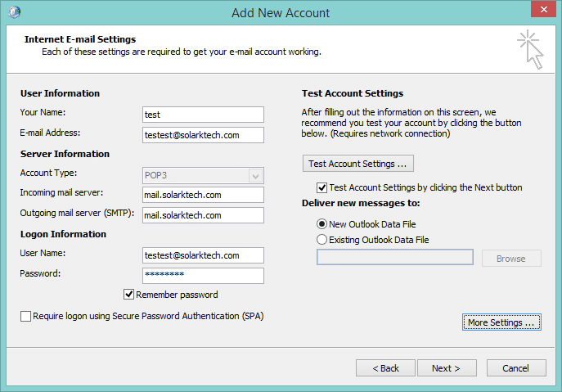The width and height of the screenshot is (562, 392).
Task: Click the Browse button for data file
Action: click(510, 259)
